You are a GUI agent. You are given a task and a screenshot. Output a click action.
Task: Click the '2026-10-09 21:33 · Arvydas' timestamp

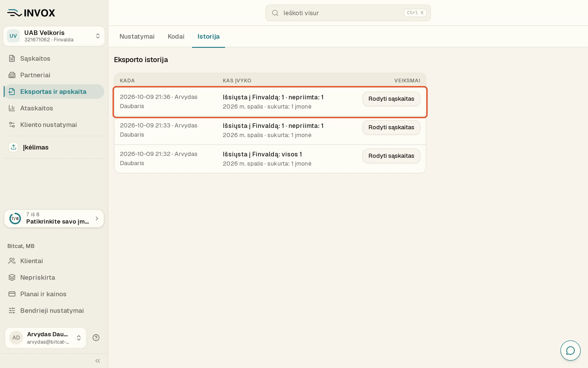[158, 125]
